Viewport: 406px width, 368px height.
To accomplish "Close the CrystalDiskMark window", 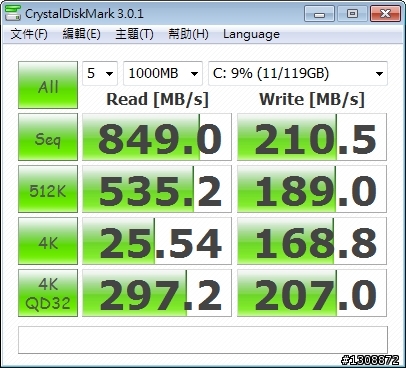I will pyautogui.click(x=385, y=14).
